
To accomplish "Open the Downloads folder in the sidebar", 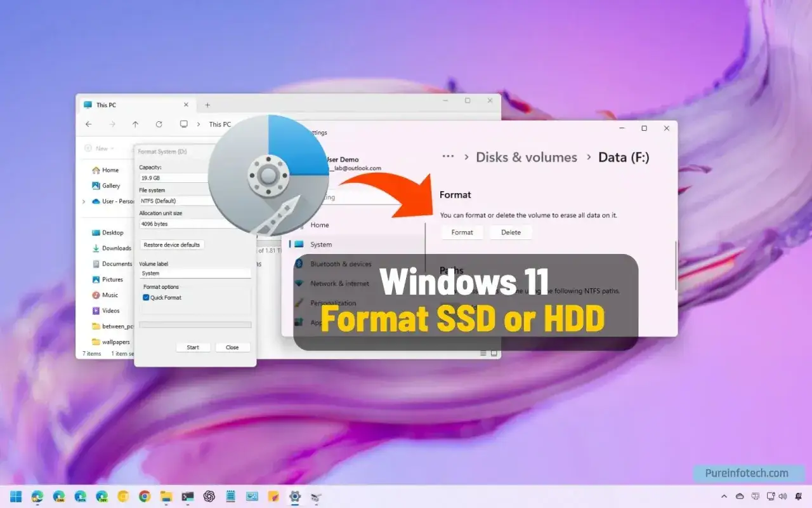I will [x=111, y=248].
